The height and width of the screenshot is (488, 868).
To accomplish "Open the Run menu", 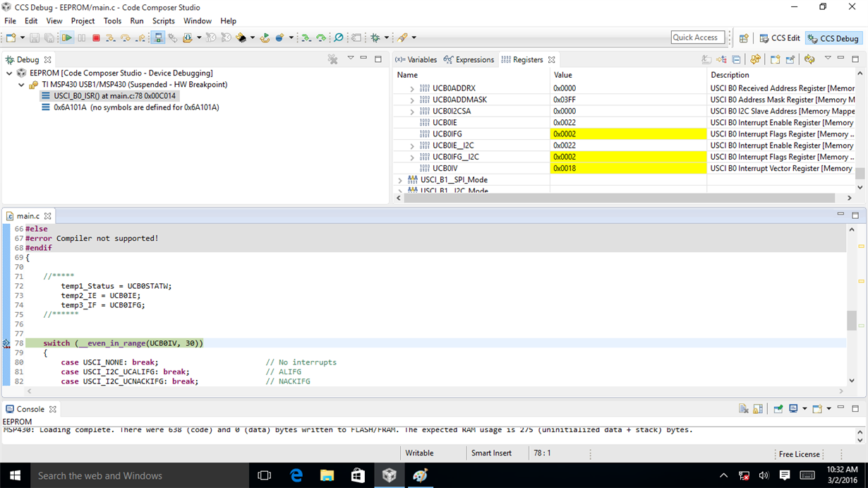I will 137,20.
